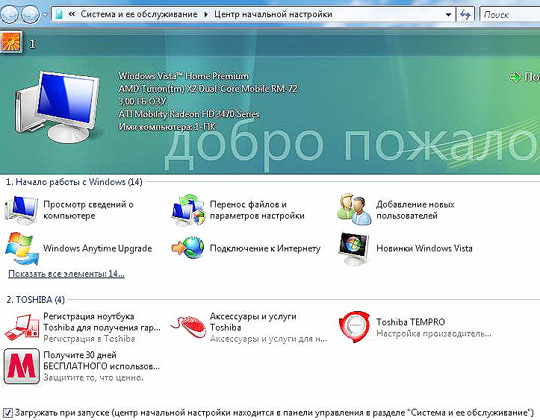The width and height of the screenshot is (540, 420).
Task: Open 'Просмотр сведений о компьютере' item
Action: tap(88, 210)
